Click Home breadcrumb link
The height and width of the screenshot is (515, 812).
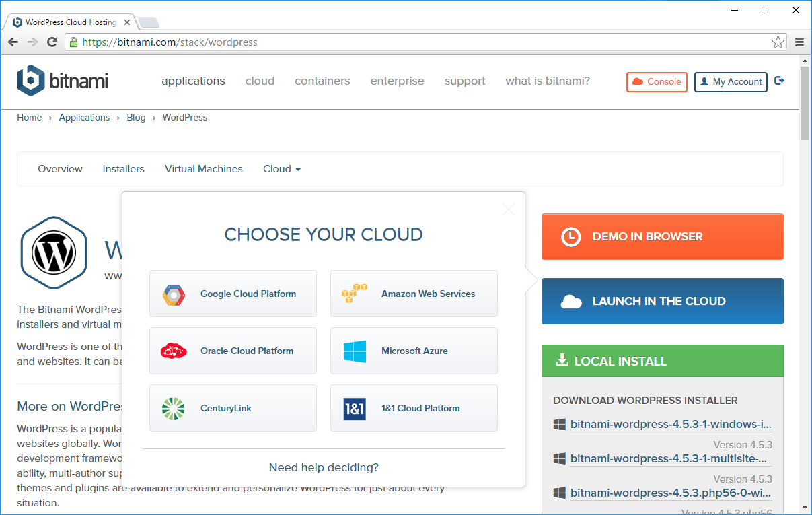[x=30, y=117]
